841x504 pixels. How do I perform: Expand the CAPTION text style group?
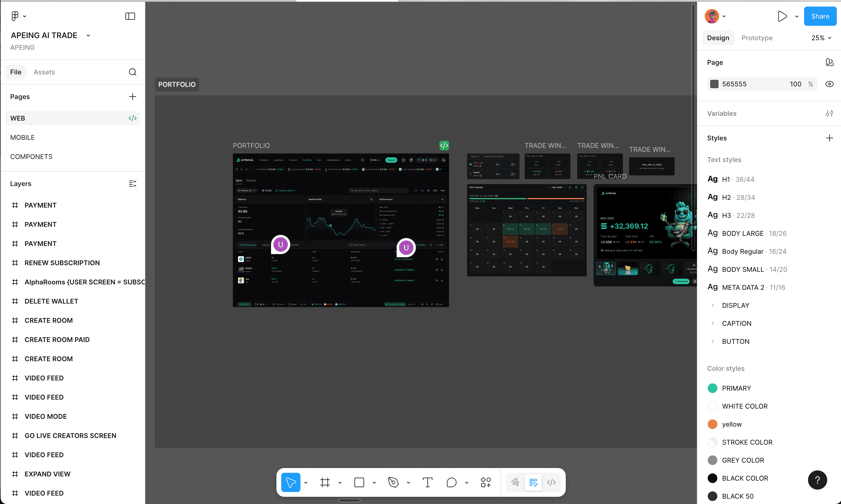pyautogui.click(x=713, y=323)
